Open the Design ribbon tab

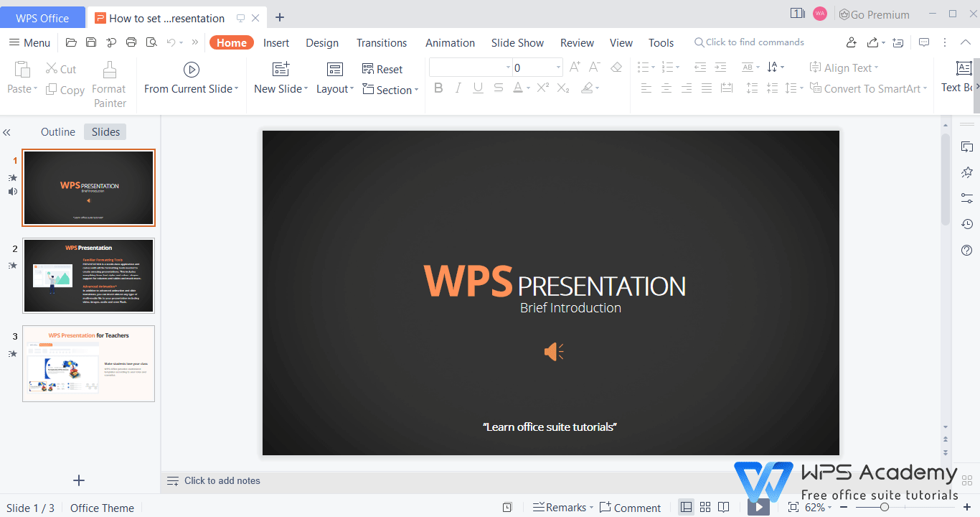[x=322, y=42]
